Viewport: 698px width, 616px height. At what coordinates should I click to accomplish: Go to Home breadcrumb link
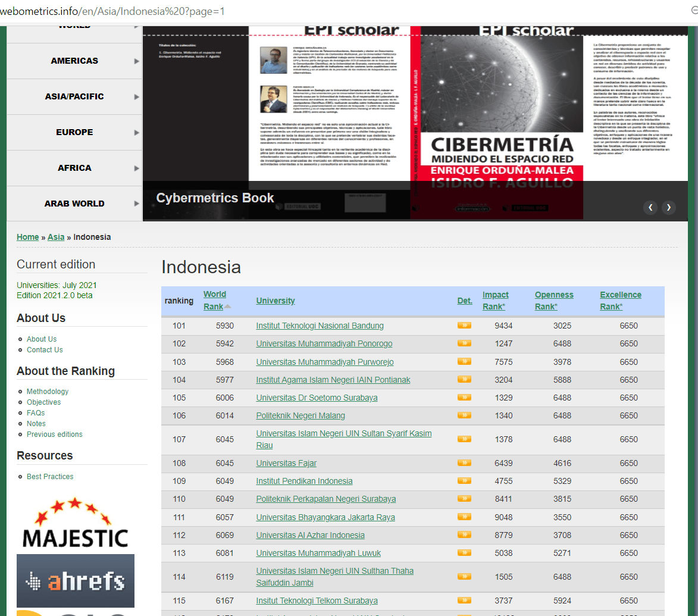(x=27, y=237)
